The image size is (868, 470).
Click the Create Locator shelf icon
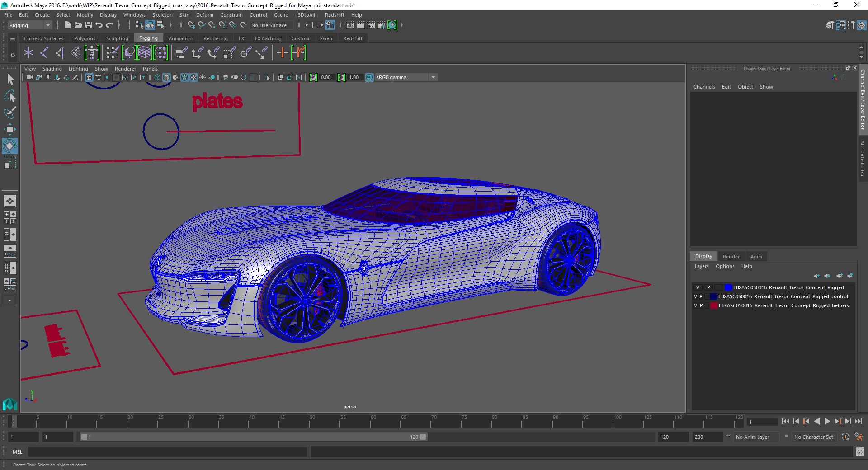[x=28, y=53]
